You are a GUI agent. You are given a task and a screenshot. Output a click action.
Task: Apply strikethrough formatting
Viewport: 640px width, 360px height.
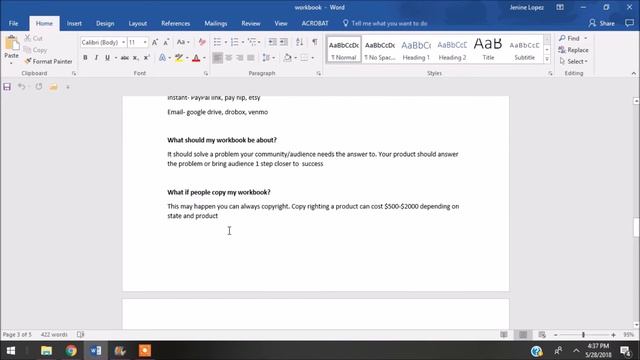pos(125,58)
